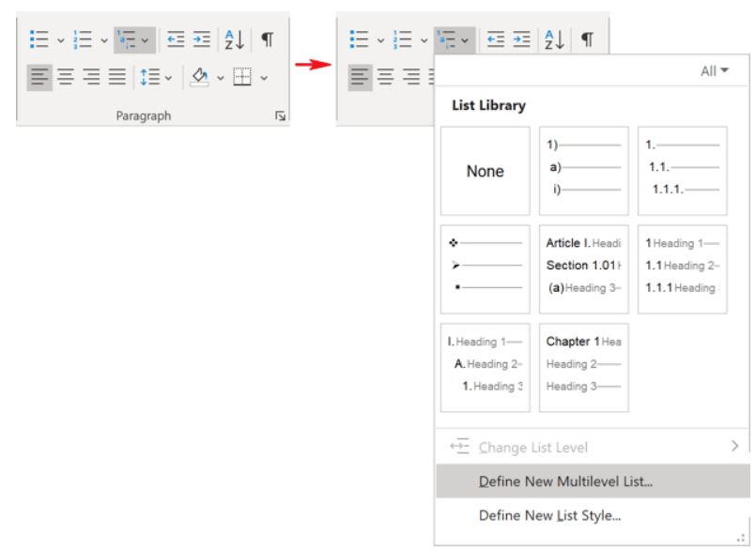Show paragraph formatting marks

click(x=267, y=38)
